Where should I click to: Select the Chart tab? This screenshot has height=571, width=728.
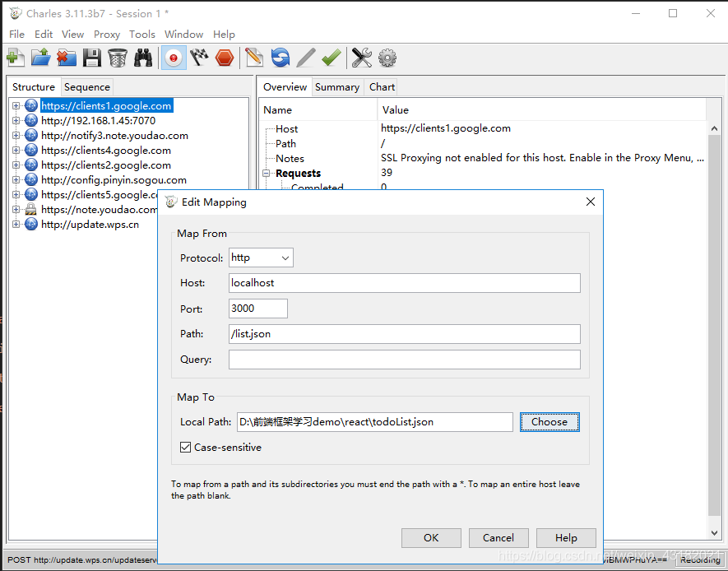(x=382, y=87)
